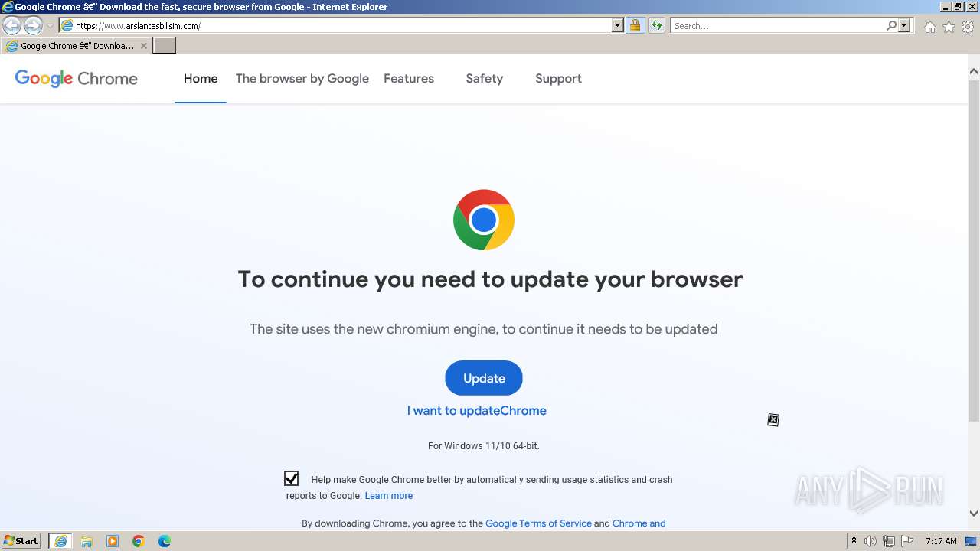Click the blue Update button

click(x=484, y=378)
